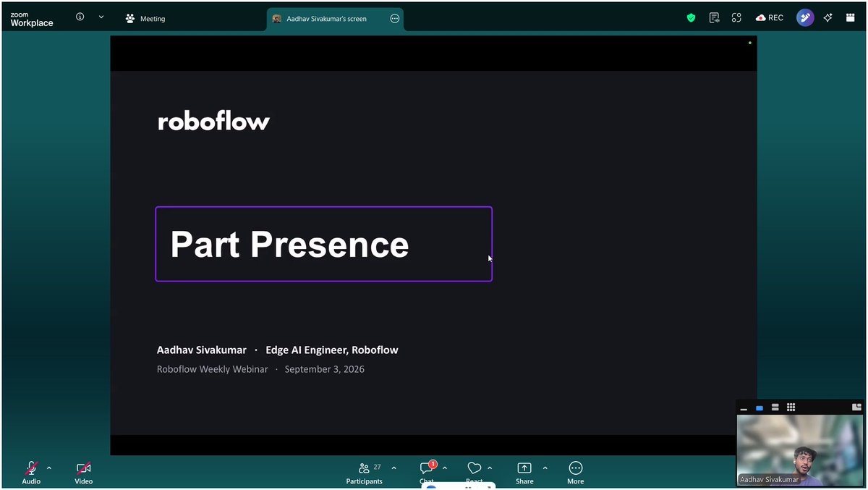The width and height of the screenshot is (868, 490).
Task: Open the view layout icon
Action: [850, 18]
